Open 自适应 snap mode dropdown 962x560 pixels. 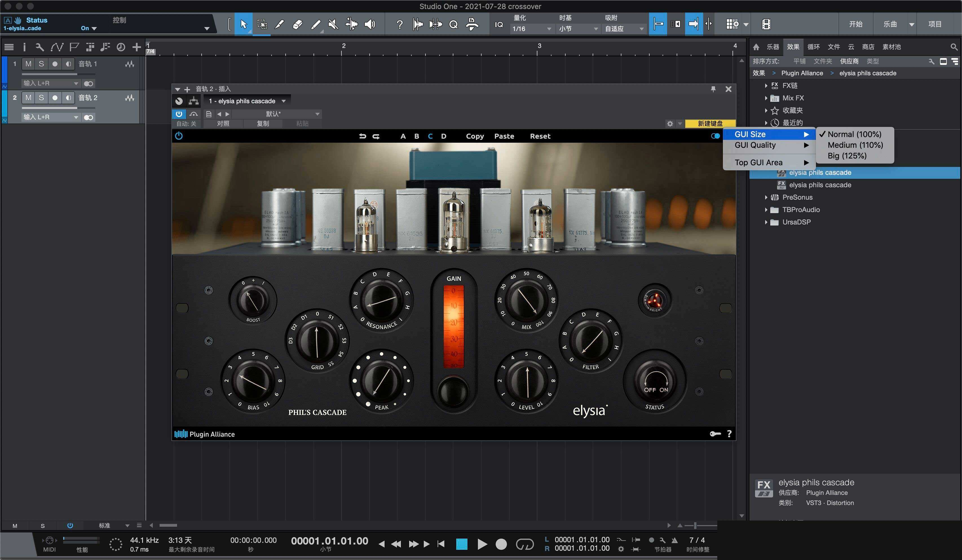pyautogui.click(x=624, y=29)
